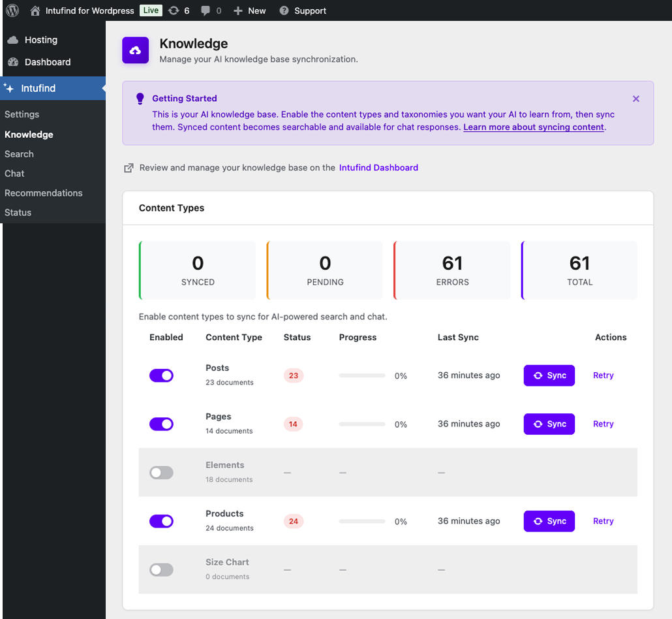Disable the Posts content type toggle
Viewport: 672px width, 619px height.
pyautogui.click(x=161, y=375)
